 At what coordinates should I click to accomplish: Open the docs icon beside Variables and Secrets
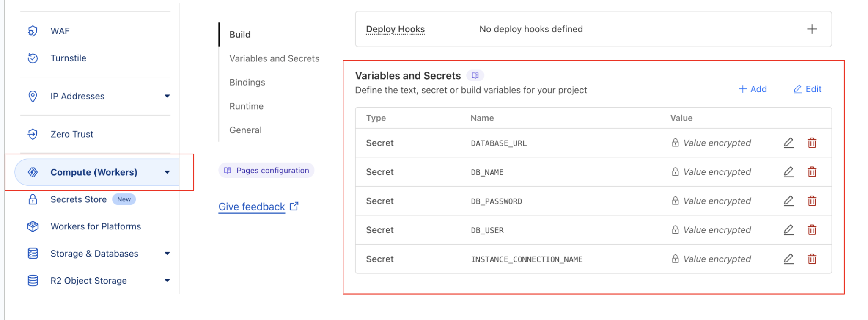(475, 75)
